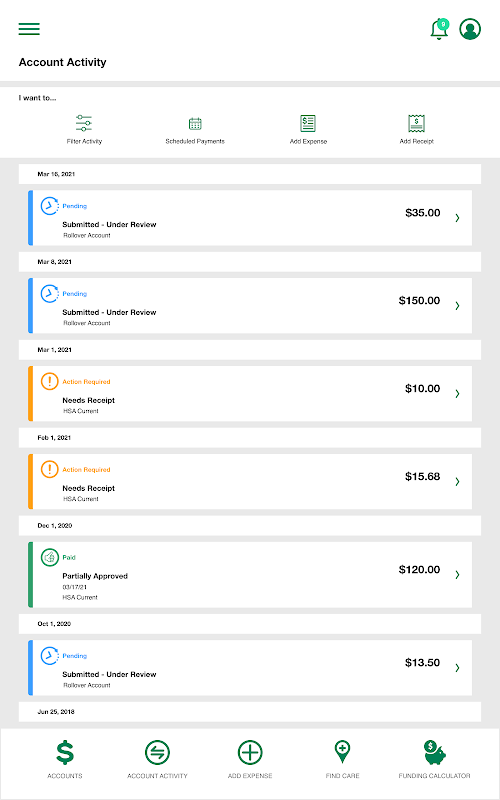Open the $13.50 Submitted Under Review entry
The width and height of the screenshot is (500, 800).
coord(250,668)
